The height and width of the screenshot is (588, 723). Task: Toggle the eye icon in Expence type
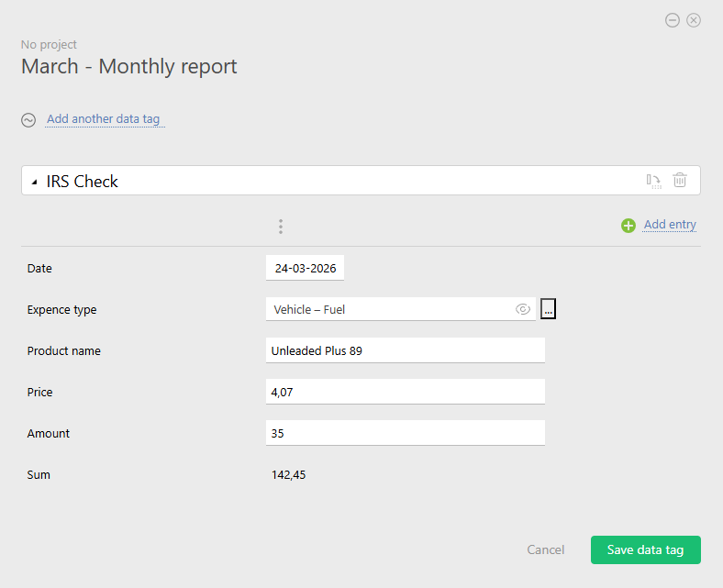pos(523,310)
